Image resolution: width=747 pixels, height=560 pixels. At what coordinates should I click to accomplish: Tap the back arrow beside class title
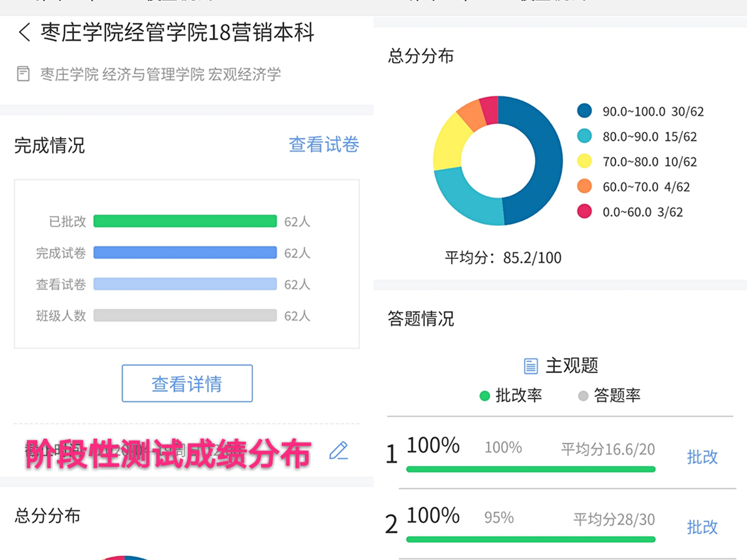[x=24, y=32]
